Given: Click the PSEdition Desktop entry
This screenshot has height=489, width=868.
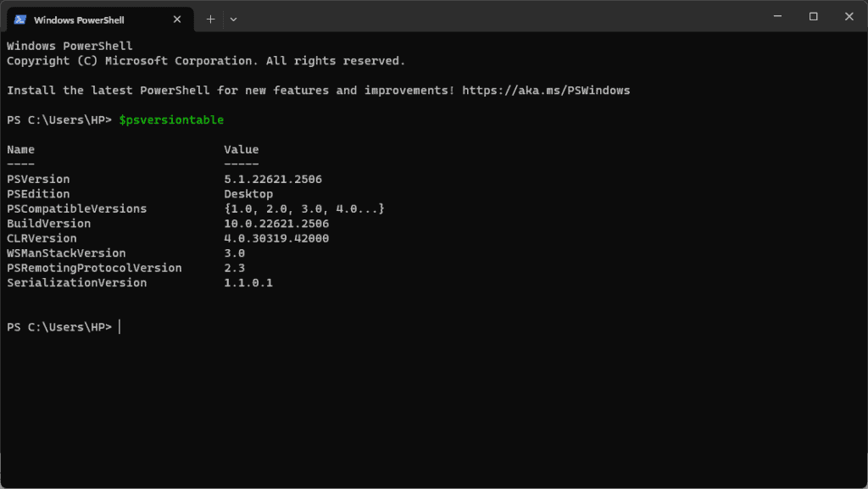Looking at the screenshot, I should 248,193.
